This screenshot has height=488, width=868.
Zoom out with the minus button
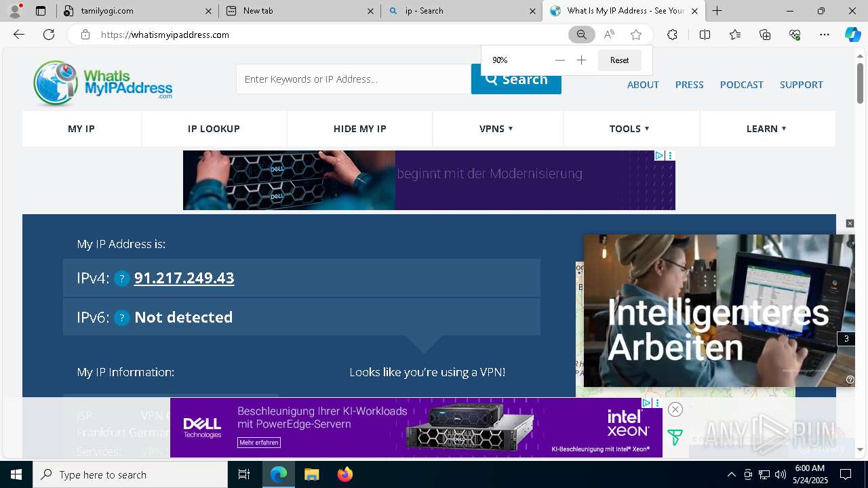pyautogui.click(x=559, y=60)
